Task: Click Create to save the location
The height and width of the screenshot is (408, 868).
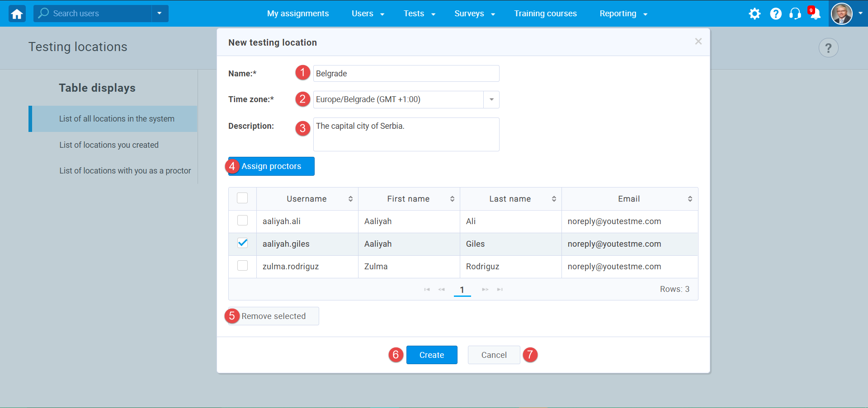Action: (x=431, y=355)
